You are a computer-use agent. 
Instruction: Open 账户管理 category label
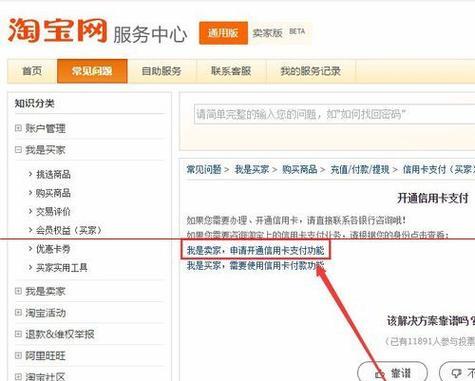(x=45, y=128)
